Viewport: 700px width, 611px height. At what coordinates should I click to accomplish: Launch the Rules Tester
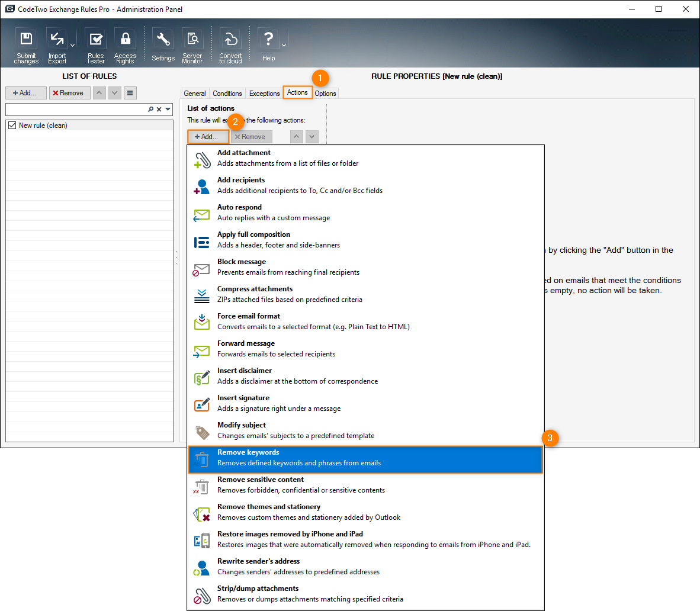[x=95, y=46]
